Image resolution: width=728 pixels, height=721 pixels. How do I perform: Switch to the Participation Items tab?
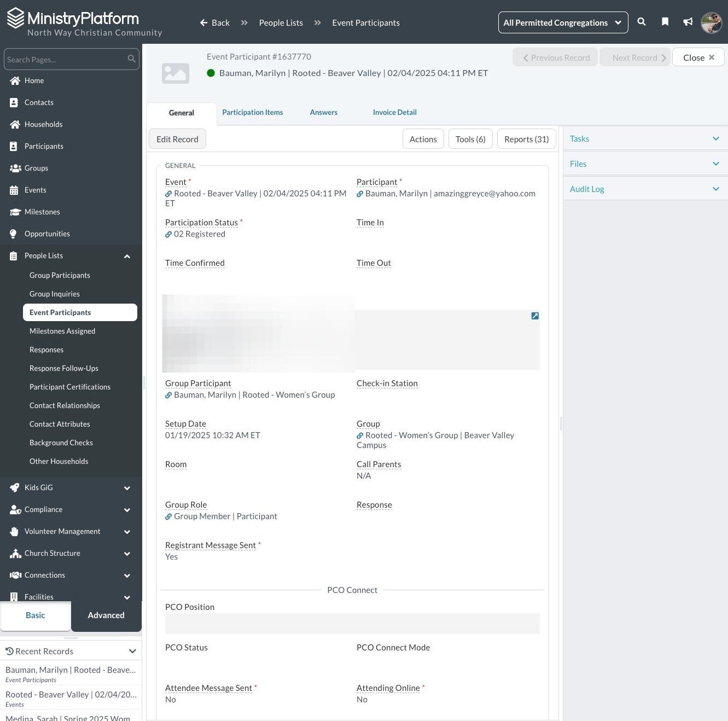point(253,112)
